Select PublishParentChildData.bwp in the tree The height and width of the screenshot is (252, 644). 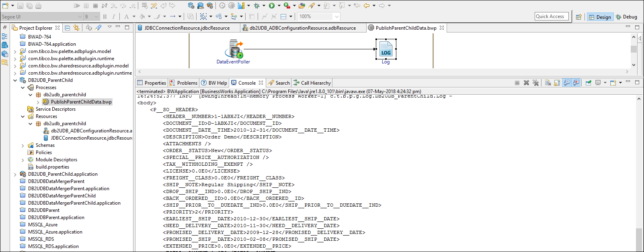click(x=81, y=102)
